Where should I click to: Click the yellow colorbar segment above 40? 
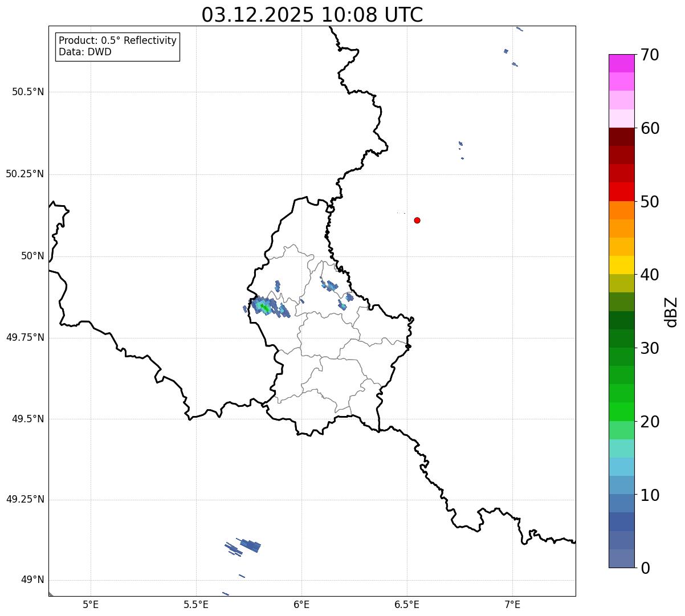(x=622, y=265)
